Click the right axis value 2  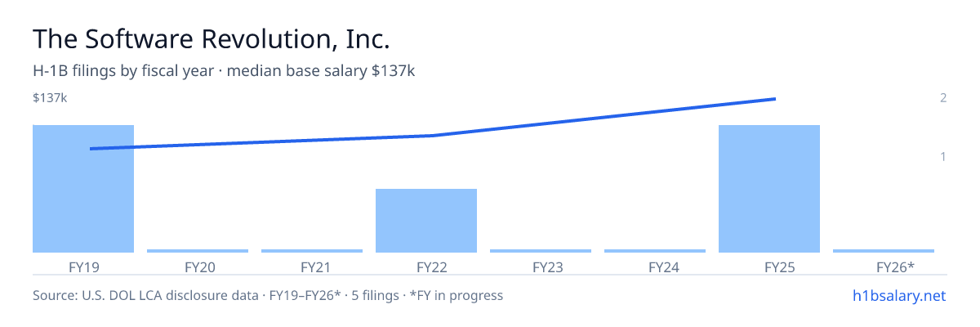tap(943, 98)
